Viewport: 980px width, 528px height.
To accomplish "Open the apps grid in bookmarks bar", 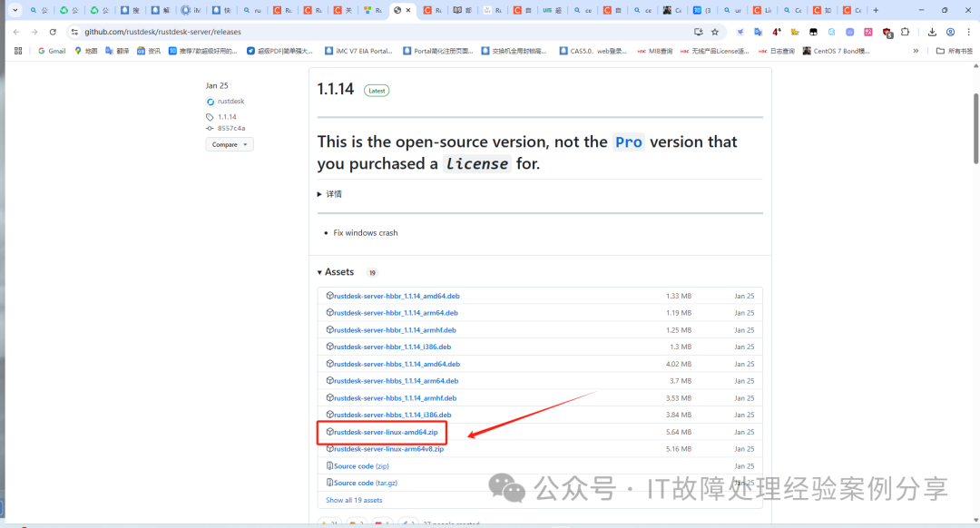I will tap(18, 51).
